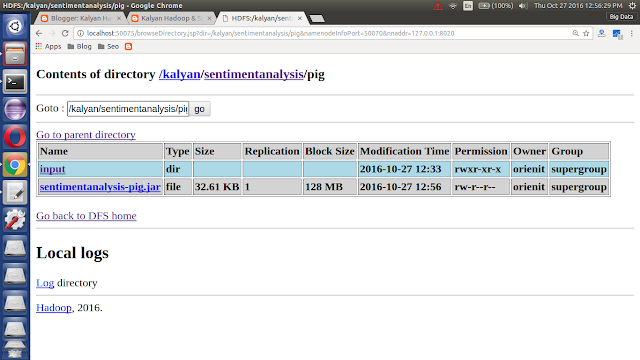
Task: Click Go back to DFS home
Action: [x=86, y=216]
